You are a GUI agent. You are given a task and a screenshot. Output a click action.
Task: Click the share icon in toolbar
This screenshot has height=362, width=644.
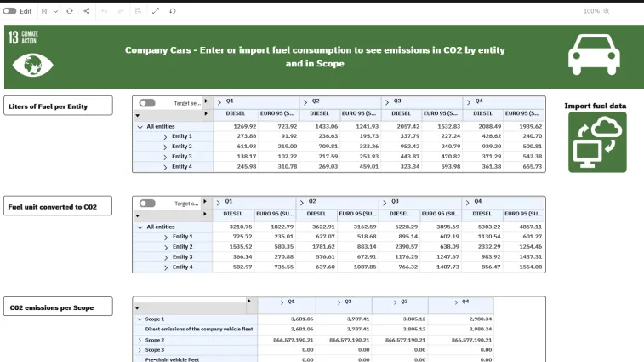[x=86, y=11]
